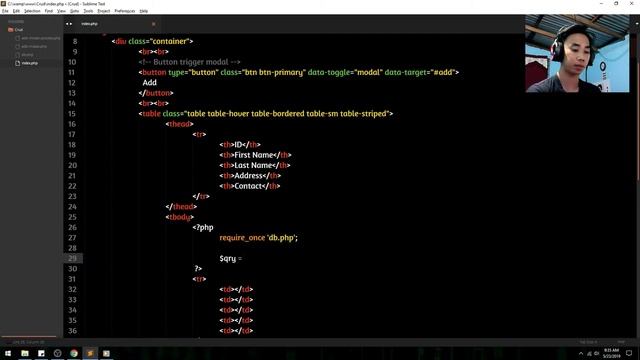This screenshot has width=640, height=360.
Task: Click 'Last Name' header text on line 20
Action: point(253,165)
